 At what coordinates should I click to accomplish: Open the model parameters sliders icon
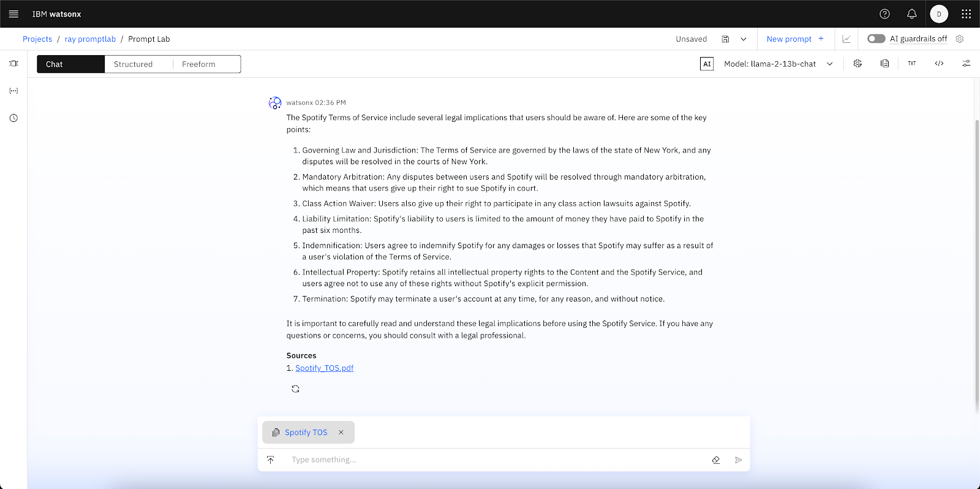pyautogui.click(x=966, y=64)
